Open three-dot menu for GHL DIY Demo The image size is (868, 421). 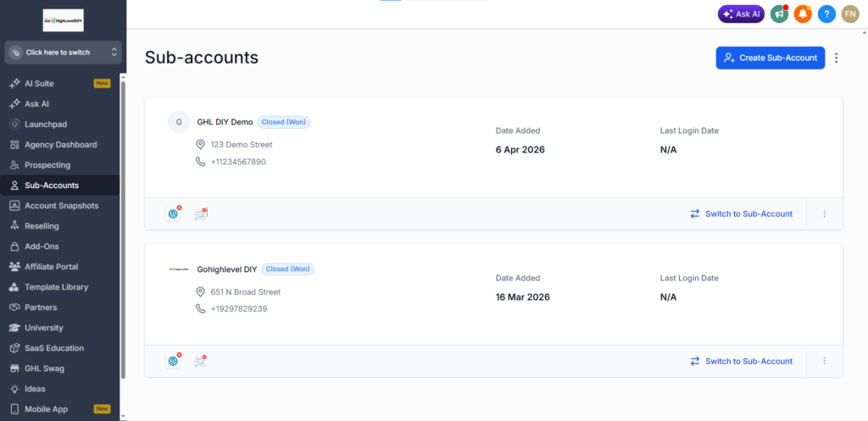click(x=824, y=213)
